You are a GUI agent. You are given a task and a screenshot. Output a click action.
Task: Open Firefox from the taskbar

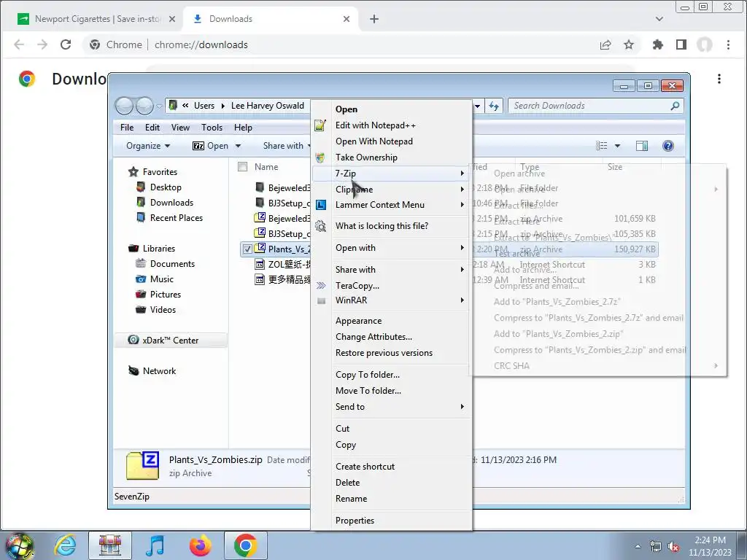point(200,545)
